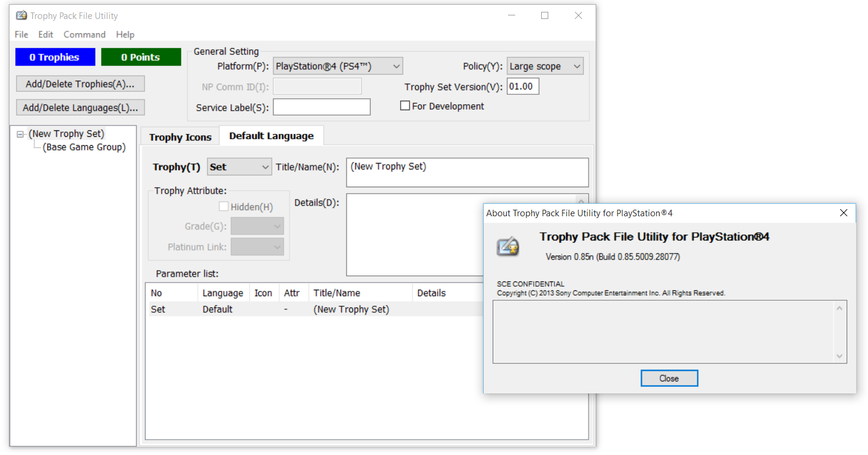
Task: Click the Trophy Pack app icon in title bar
Action: [x=21, y=15]
